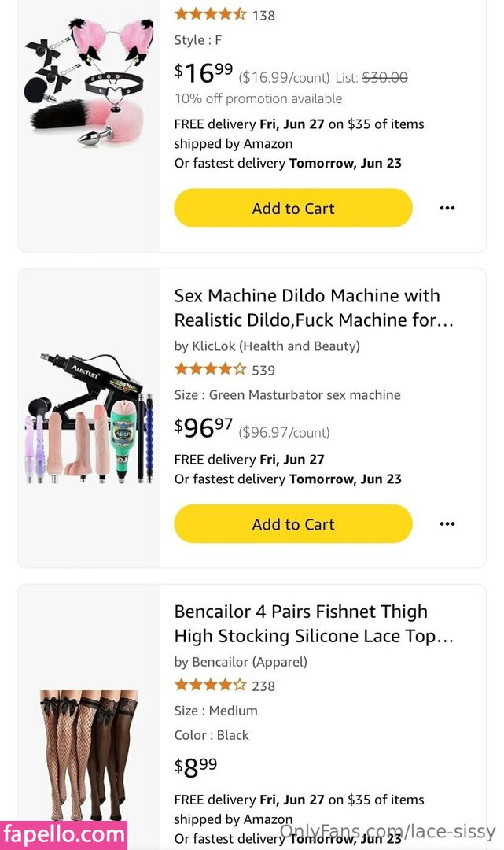View the 238 ratings count
The width and height of the screenshot is (504, 850).
coord(263,686)
